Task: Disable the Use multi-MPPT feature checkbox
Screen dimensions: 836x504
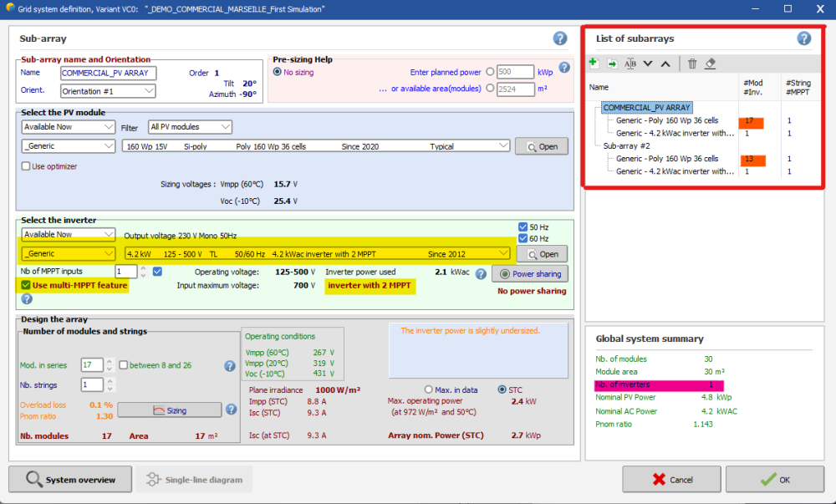Action: pos(27,286)
